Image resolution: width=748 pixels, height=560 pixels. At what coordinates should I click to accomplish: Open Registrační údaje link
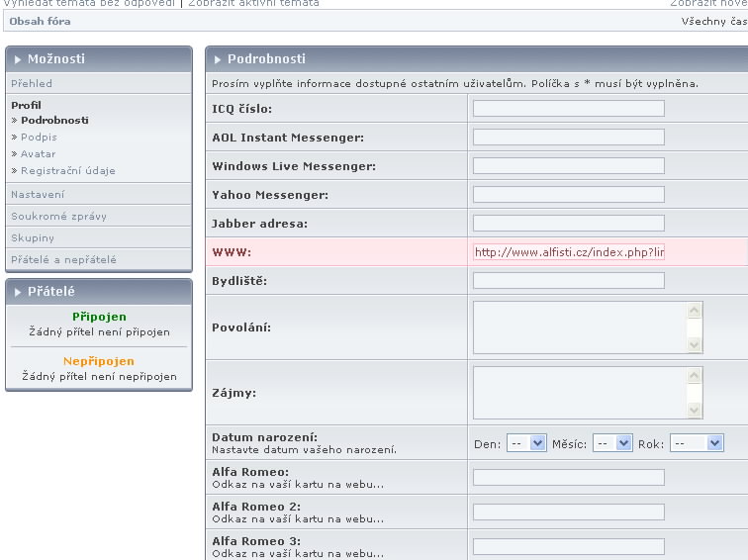68,171
